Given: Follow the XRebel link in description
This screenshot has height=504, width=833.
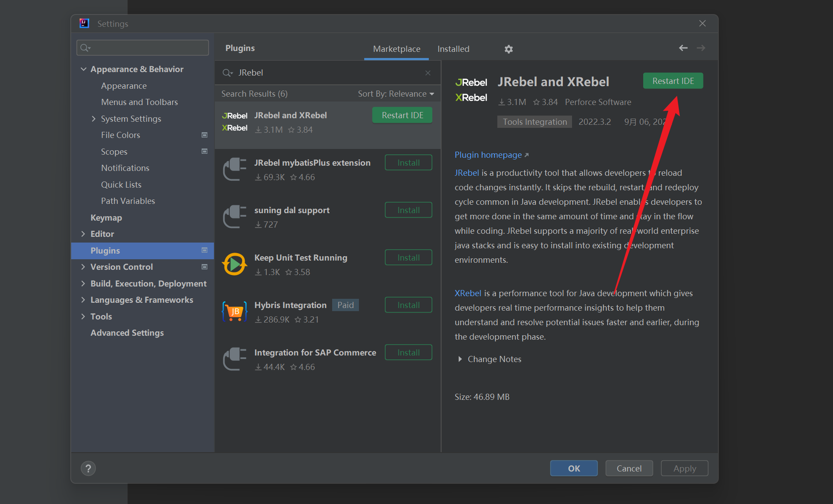Looking at the screenshot, I should [x=468, y=293].
